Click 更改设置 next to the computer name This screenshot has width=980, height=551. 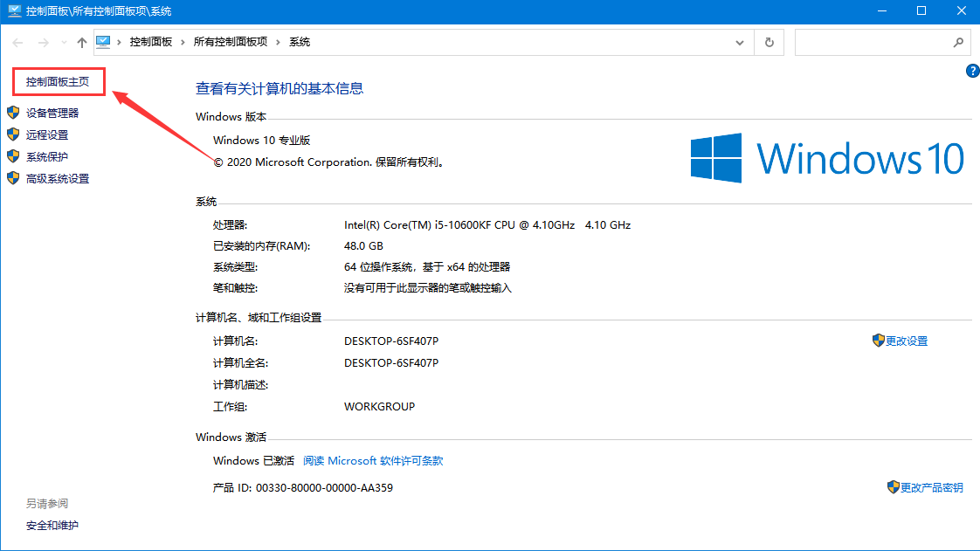(x=906, y=341)
